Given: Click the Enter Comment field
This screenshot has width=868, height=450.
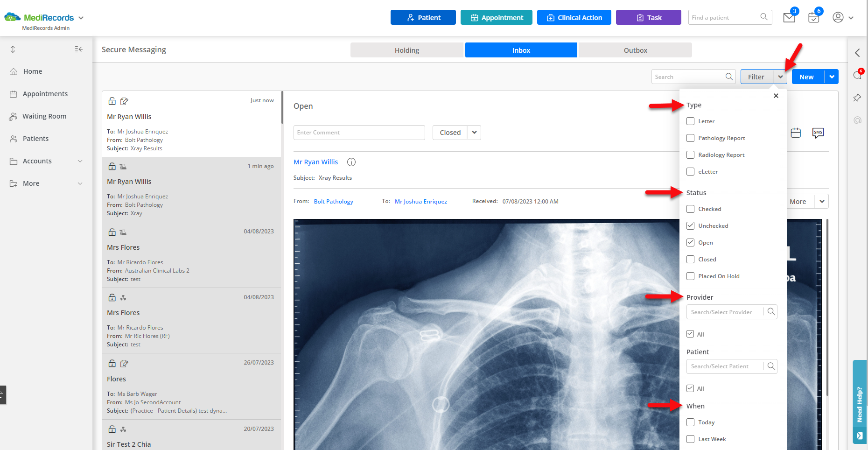Looking at the screenshot, I should [x=359, y=133].
